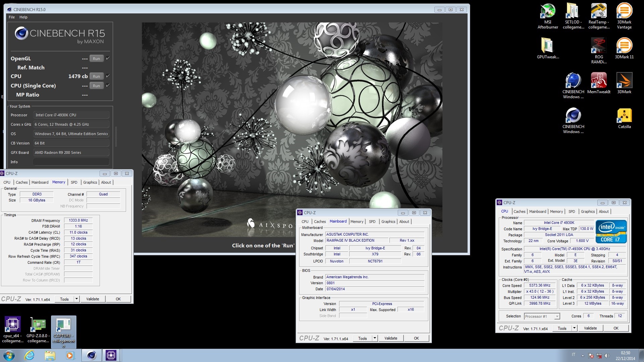Select Graphics tab in right CPU-Z window
Image resolution: width=644 pixels, height=362 pixels.
point(588,212)
